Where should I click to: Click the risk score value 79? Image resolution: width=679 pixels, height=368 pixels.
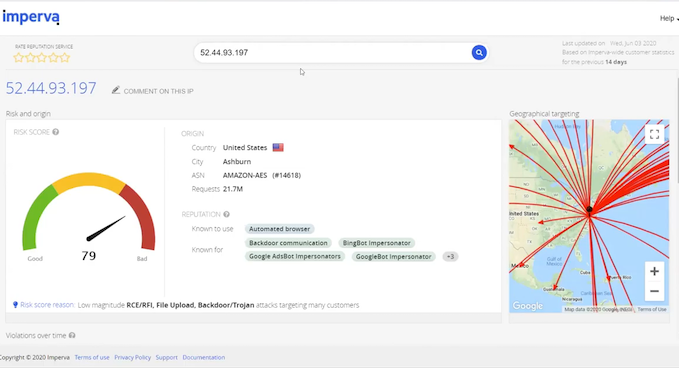pos(89,256)
